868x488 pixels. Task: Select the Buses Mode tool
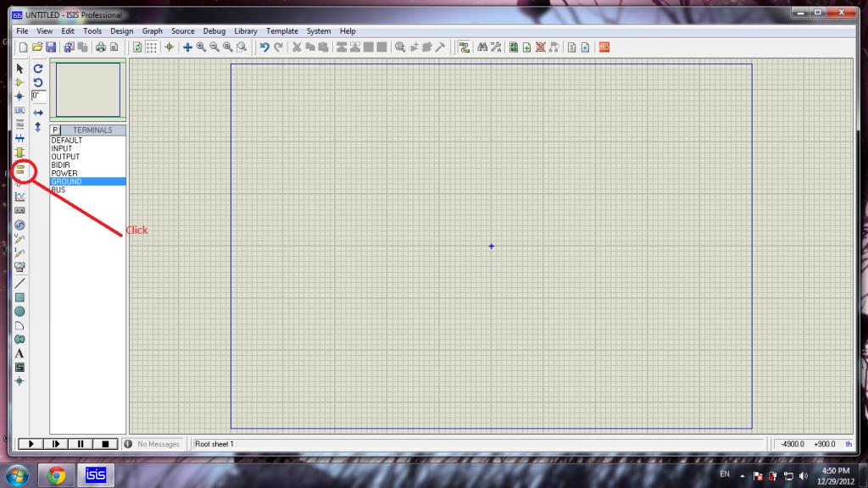point(19,138)
